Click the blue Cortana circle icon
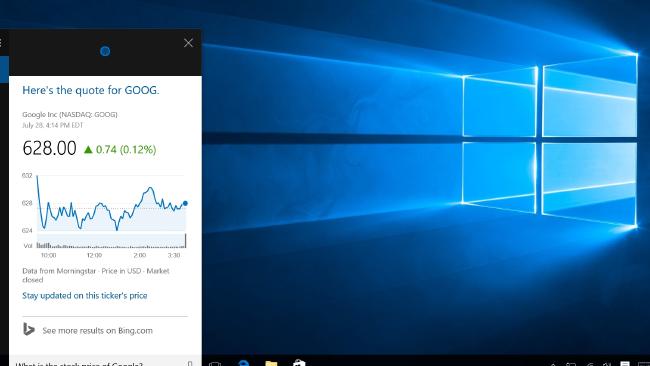Image resolution: width=650 pixels, height=366 pixels. (x=105, y=51)
